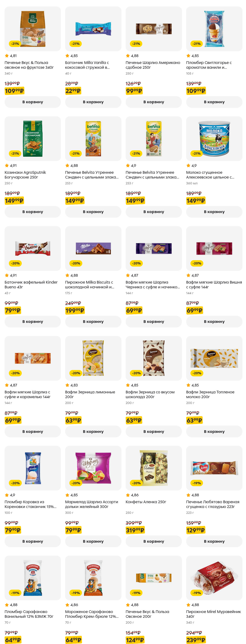Add Конфеты Аленка 250г to cart
This screenshot has height=644, width=246.
pyautogui.click(x=154, y=541)
